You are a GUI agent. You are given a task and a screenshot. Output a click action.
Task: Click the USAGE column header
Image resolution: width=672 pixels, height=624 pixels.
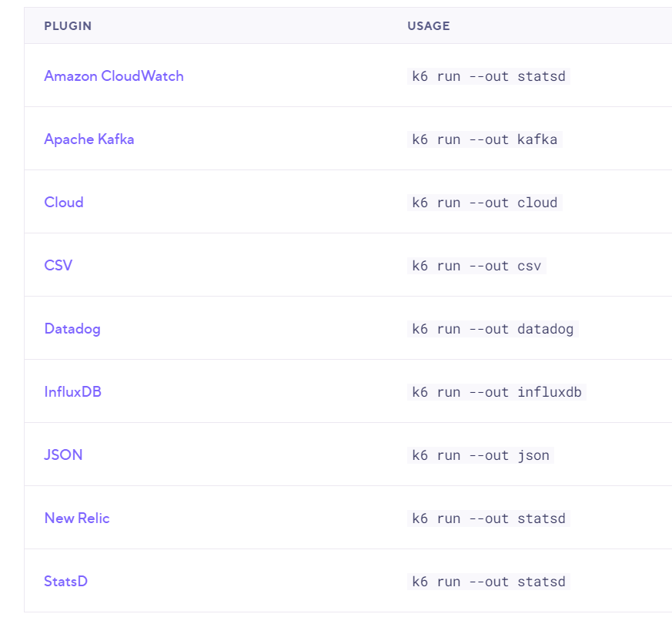coord(429,25)
